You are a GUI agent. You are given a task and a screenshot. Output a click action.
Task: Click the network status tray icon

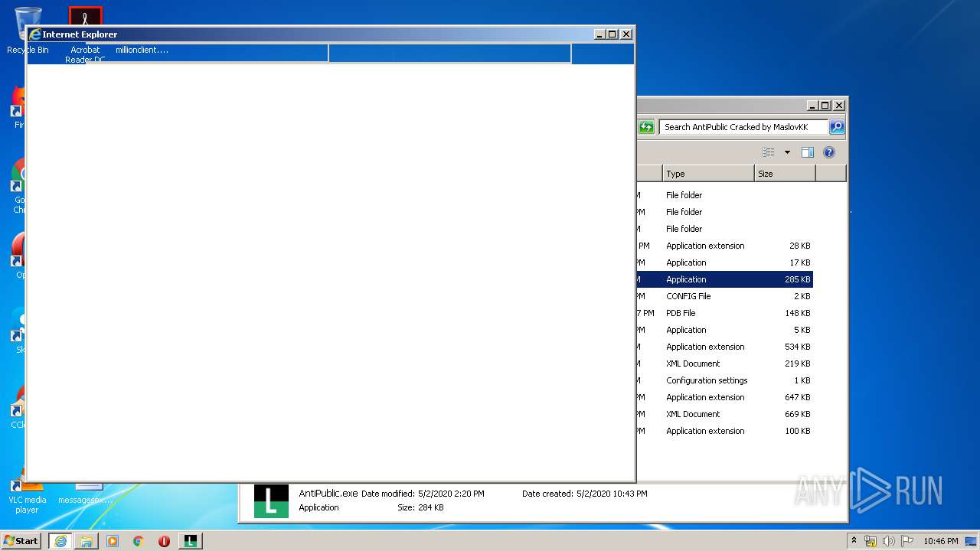(871, 541)
